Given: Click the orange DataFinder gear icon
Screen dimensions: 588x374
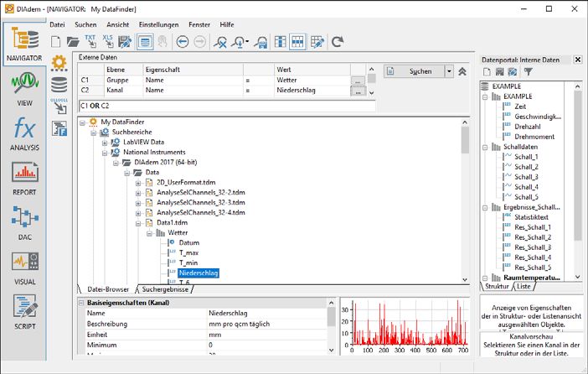Looking at the screenshot, I should [x=59, y=63].
